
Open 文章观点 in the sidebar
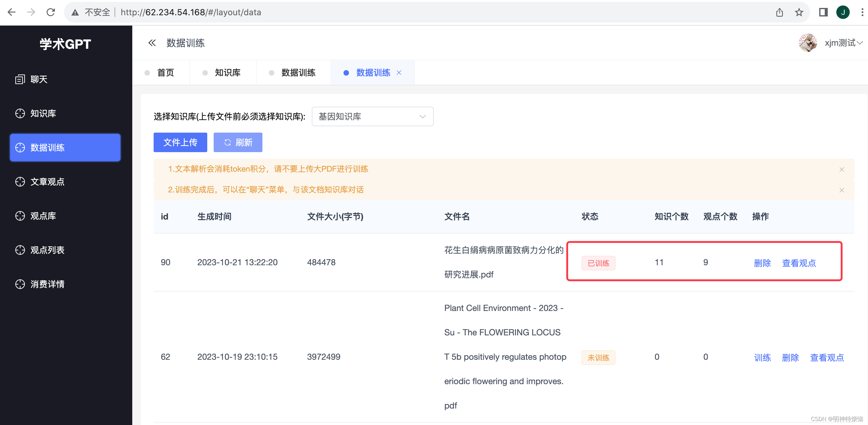[x=47, y=182]
